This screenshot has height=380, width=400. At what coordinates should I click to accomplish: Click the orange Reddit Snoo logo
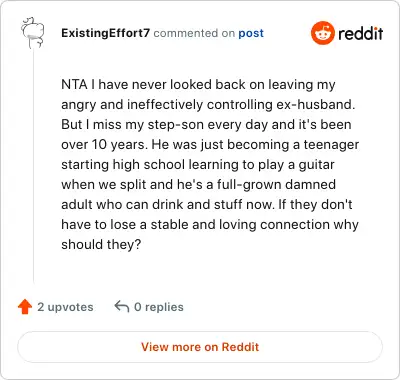(322, 33)
